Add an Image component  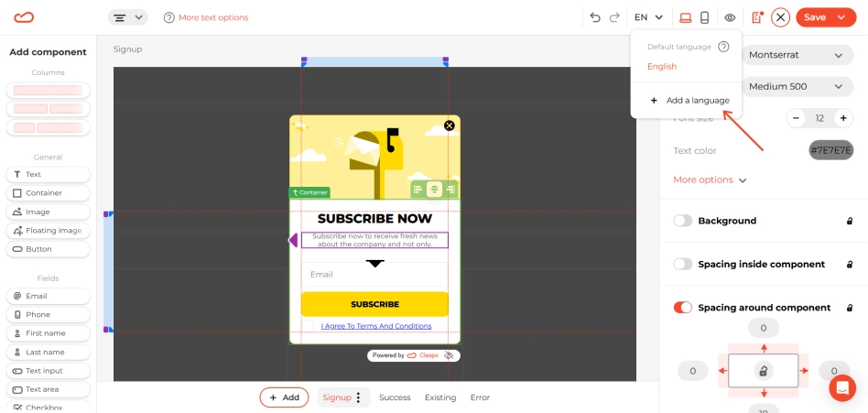pyautogui.click(x=49, y=212)
